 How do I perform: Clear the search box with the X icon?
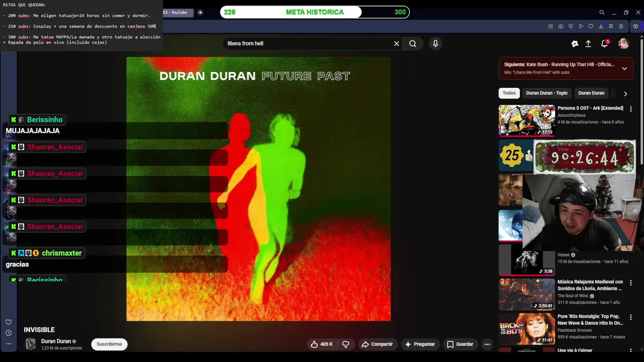396,44
